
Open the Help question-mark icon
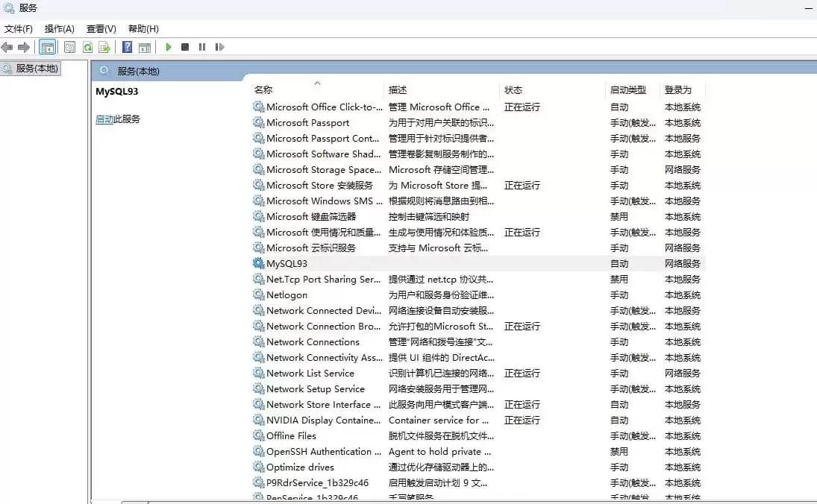[127, 48]
